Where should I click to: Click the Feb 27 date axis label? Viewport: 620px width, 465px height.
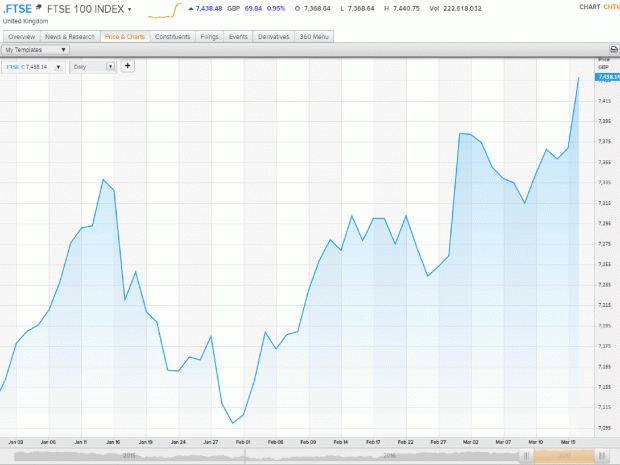438,442
